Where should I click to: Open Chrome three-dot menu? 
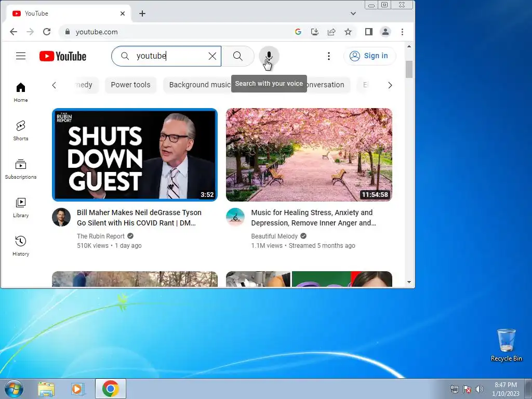[x=402, y=32]
